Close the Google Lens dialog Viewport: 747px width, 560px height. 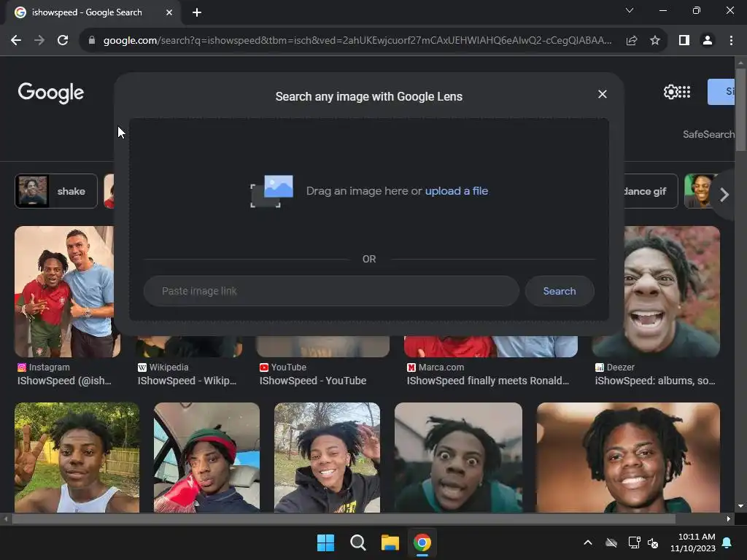[602, 94]
